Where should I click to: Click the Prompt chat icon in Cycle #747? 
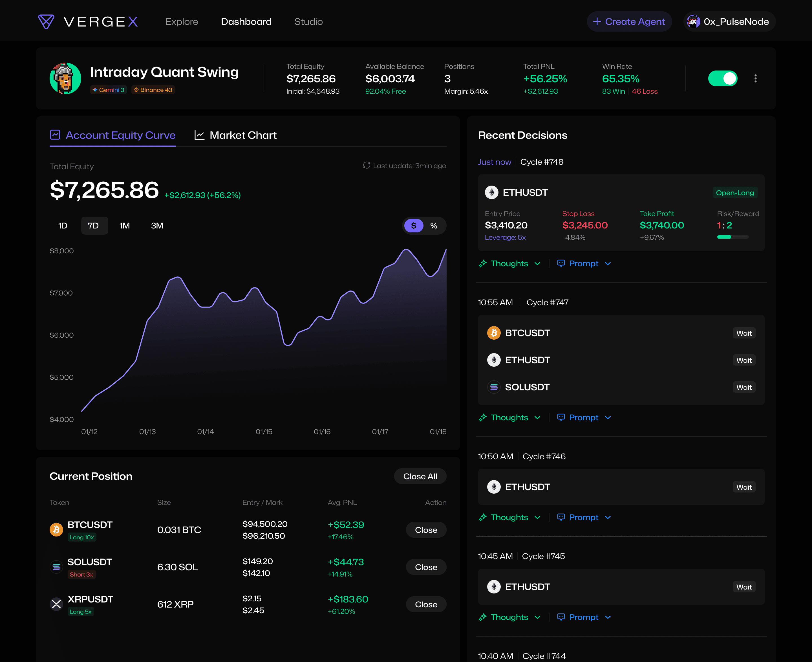(561, 417)
